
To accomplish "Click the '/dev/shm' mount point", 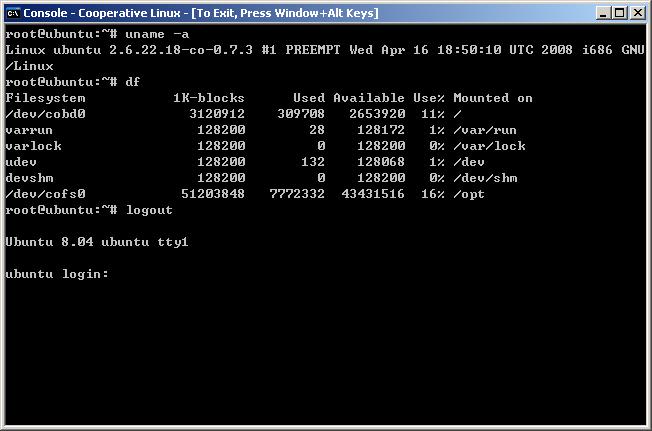I will coord(485,178).
